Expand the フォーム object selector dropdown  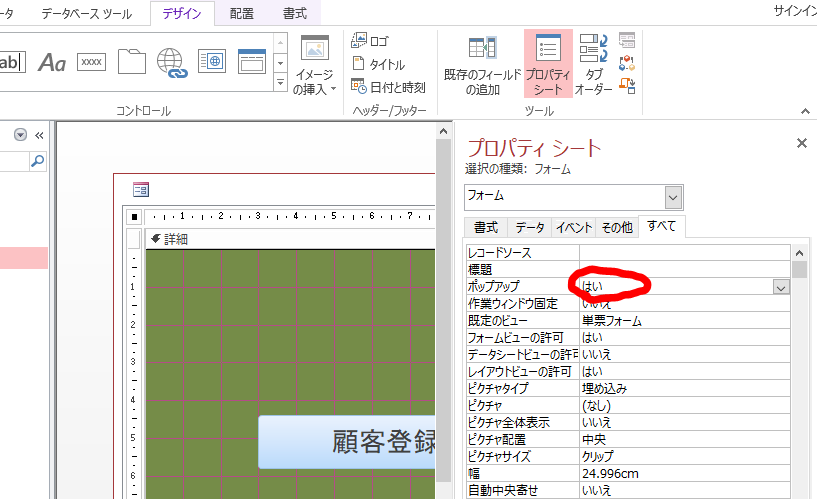[674, 197]
